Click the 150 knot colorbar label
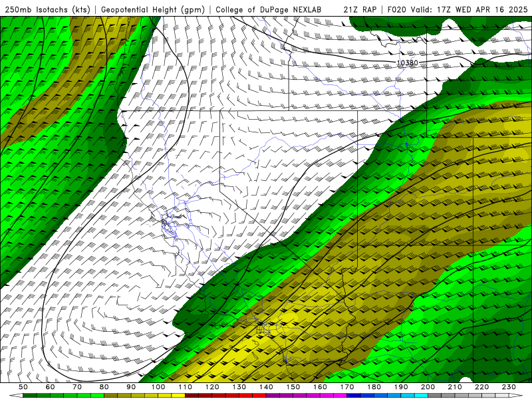 (293, 387)
